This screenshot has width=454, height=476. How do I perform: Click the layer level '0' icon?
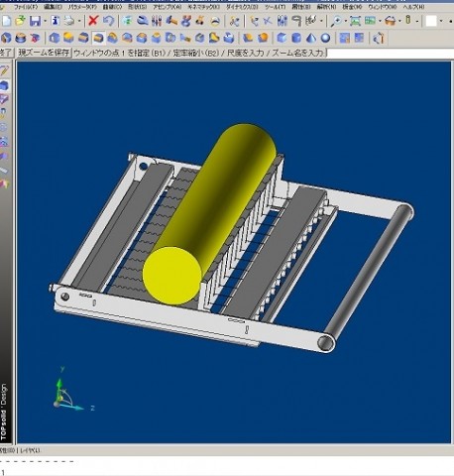click(408, 21)
